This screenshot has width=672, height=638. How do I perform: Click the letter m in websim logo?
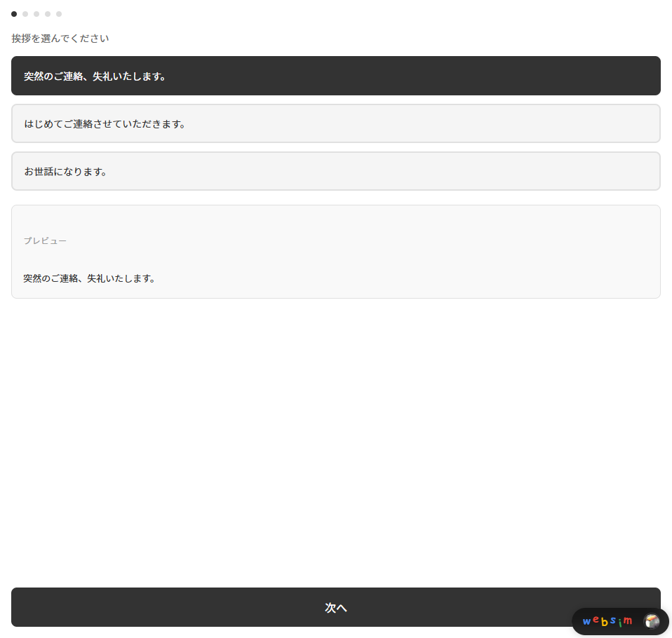[628, 621]
